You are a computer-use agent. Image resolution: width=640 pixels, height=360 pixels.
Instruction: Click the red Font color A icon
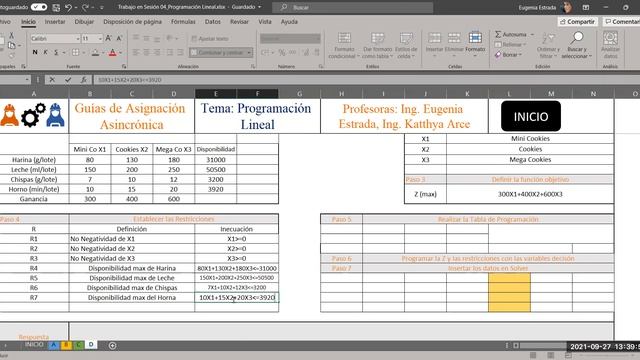(113, 52)
